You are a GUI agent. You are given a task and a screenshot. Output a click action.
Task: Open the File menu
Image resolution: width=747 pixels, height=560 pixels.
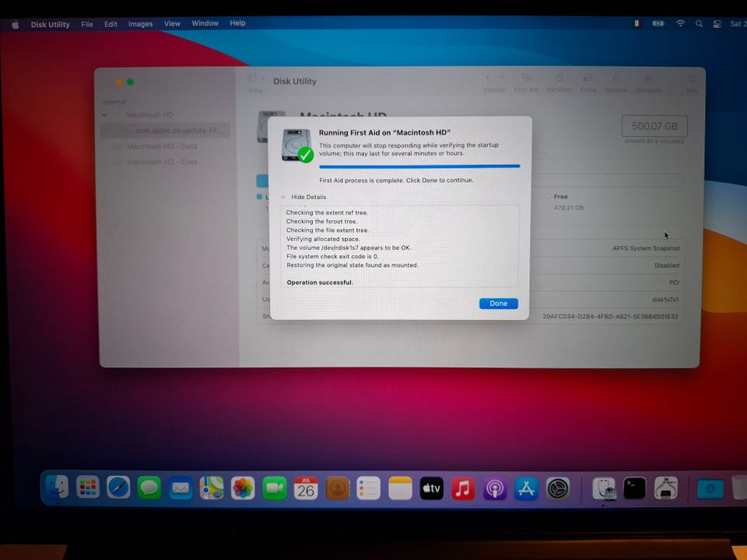[x=87, y=24]
